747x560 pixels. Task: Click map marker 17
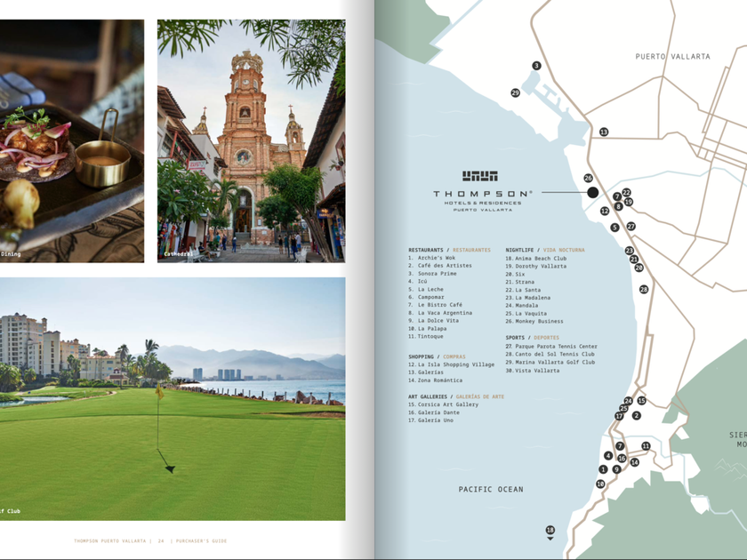tap(619, 416)
